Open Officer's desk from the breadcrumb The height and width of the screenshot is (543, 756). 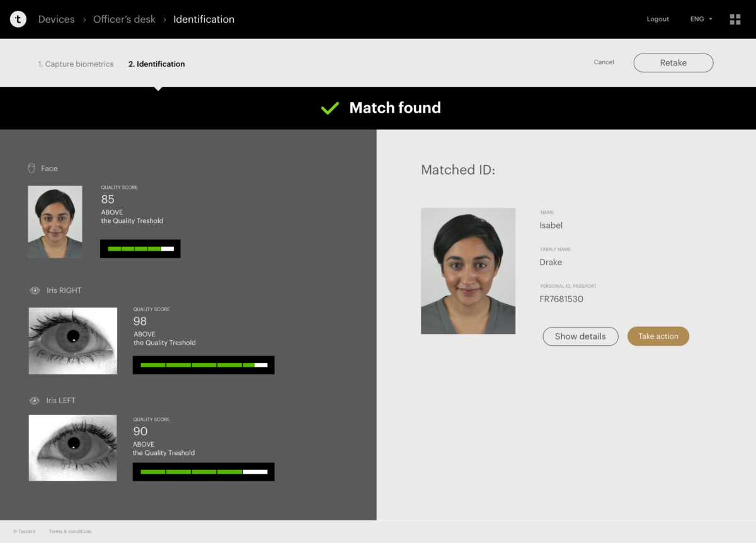(124, 19)
